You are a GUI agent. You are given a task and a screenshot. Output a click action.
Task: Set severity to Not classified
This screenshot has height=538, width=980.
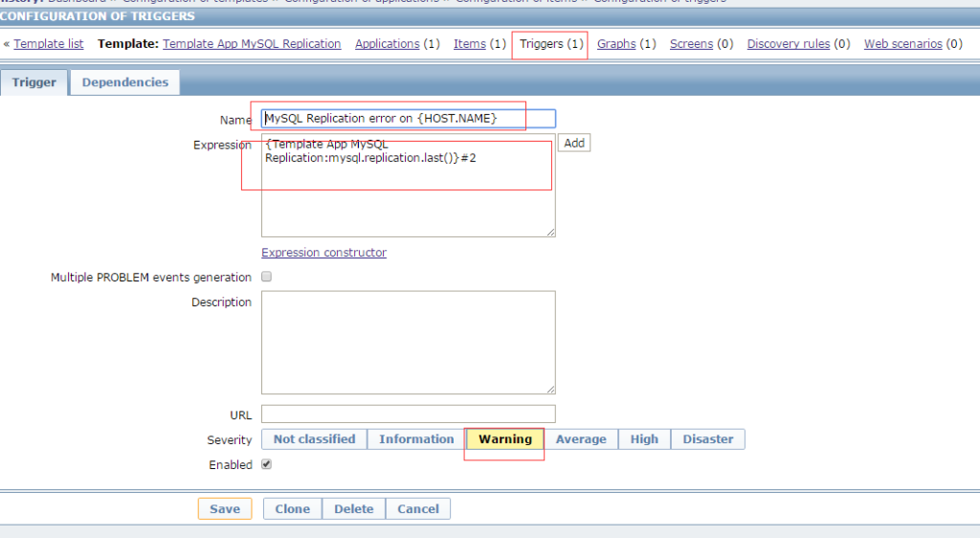point(314,439)
